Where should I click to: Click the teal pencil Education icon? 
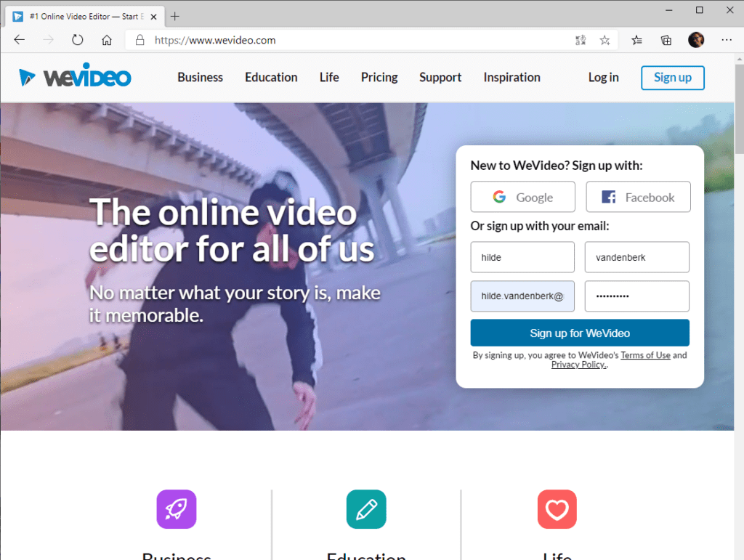click(x=366, y=508)
